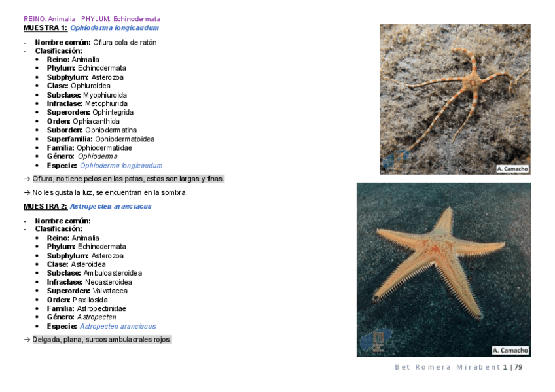Click the highlighted Ofiura description line

pos(128,179)
